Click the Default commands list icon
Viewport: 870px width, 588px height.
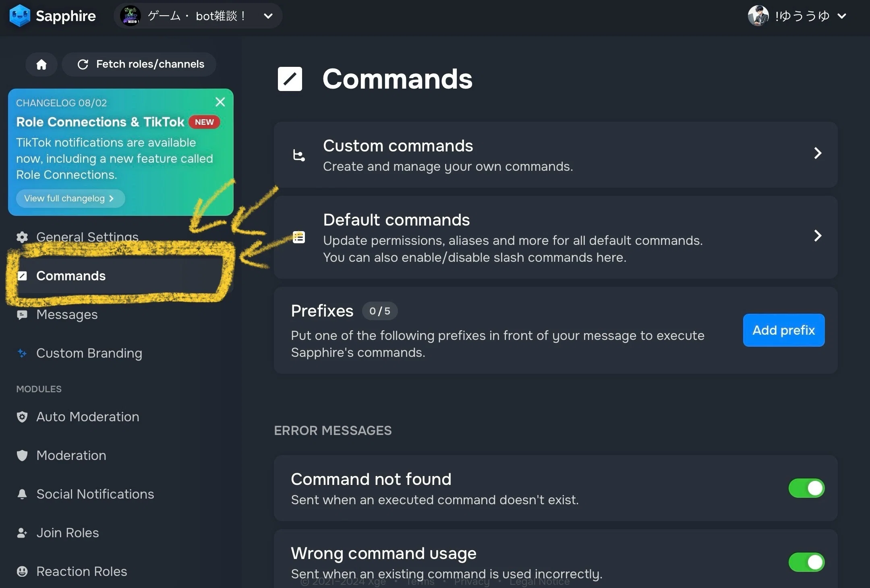[298, 237]
